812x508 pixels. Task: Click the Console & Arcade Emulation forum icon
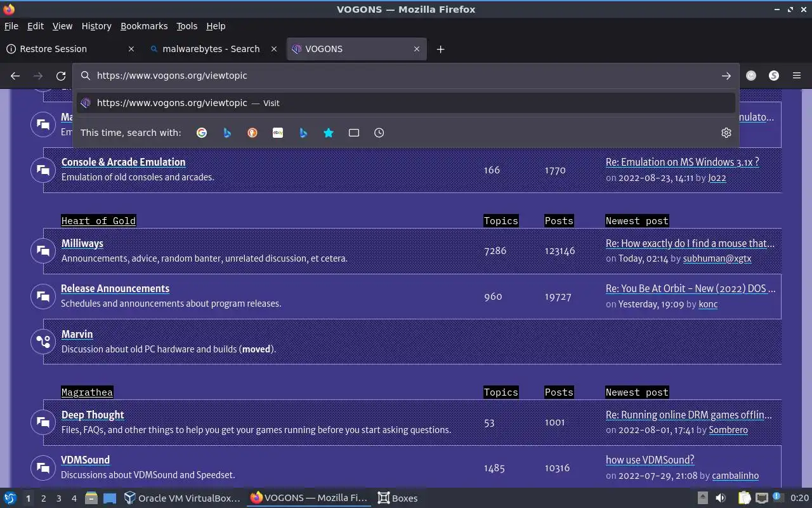click(x=43, y=170)
